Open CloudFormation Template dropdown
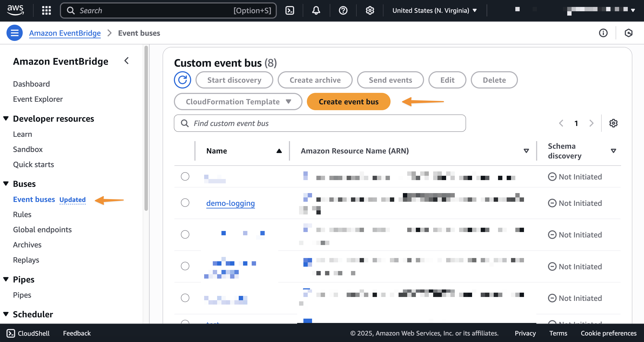Screen dimensions: 644x342 238,102
